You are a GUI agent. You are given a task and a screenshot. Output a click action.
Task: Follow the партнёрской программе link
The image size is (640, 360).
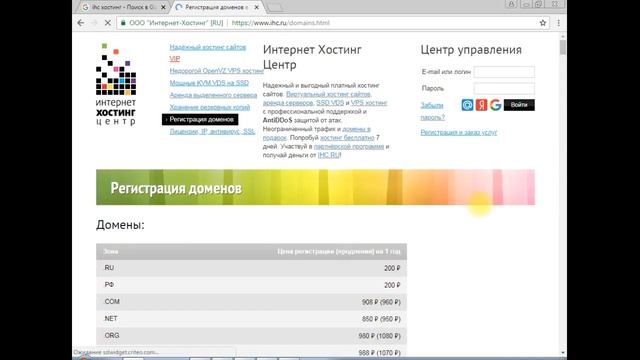[349, 147]
